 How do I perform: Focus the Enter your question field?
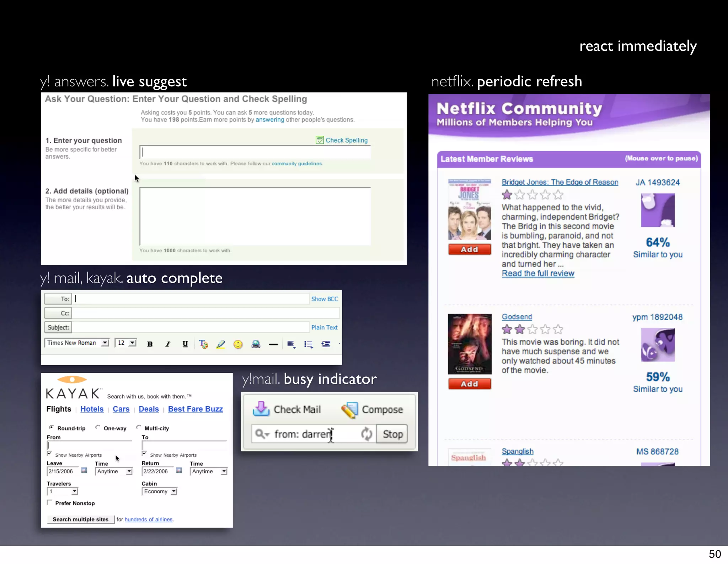pos(255,152)
